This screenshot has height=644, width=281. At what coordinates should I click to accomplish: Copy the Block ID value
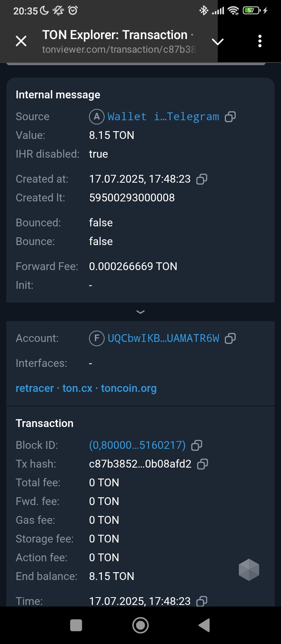pyautogui.click(x=197, y=445)
